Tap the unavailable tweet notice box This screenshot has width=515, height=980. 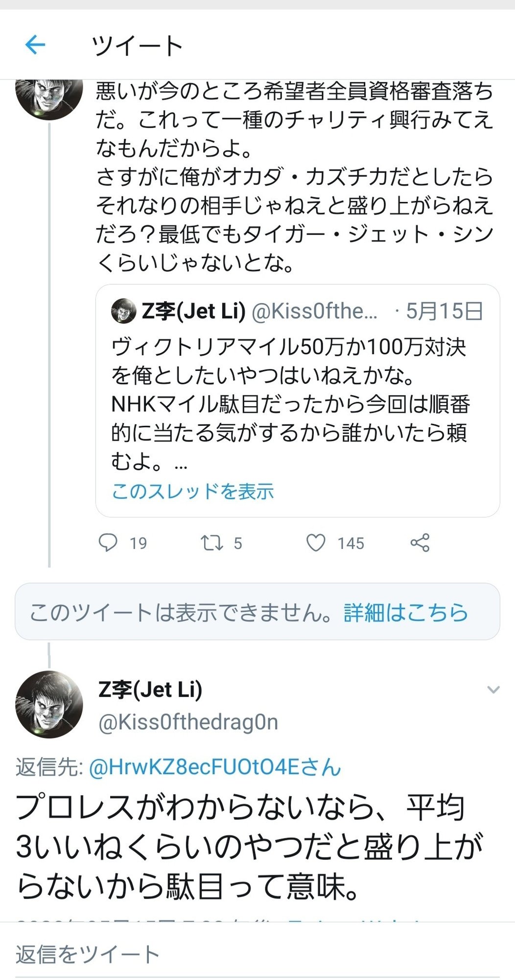[186, 612]
